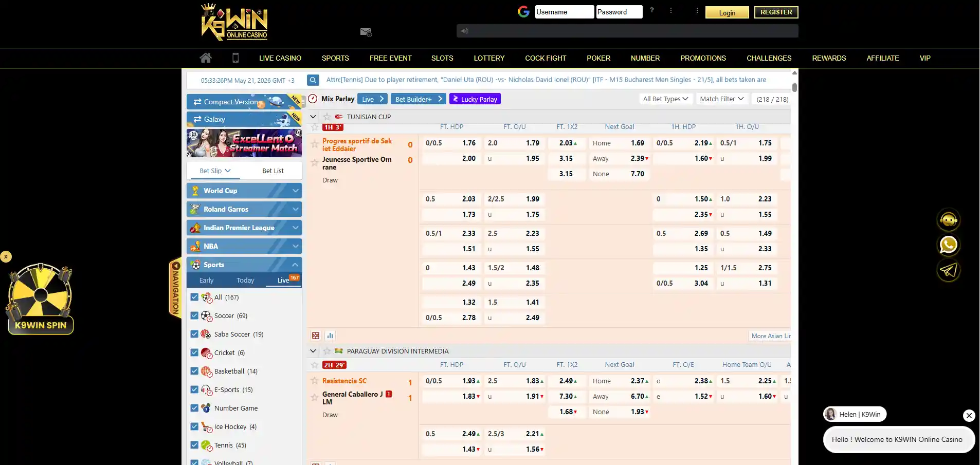Screen dimensions: 980x465
Task: Click the Username input field
Action: pyautogui.click(x=564, y=12)
